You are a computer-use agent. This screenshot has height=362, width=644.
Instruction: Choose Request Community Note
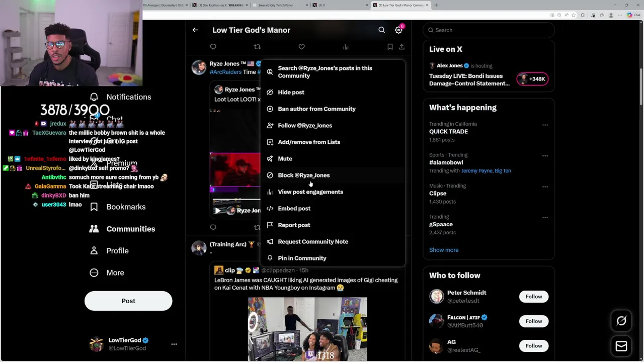coord(333,241)
